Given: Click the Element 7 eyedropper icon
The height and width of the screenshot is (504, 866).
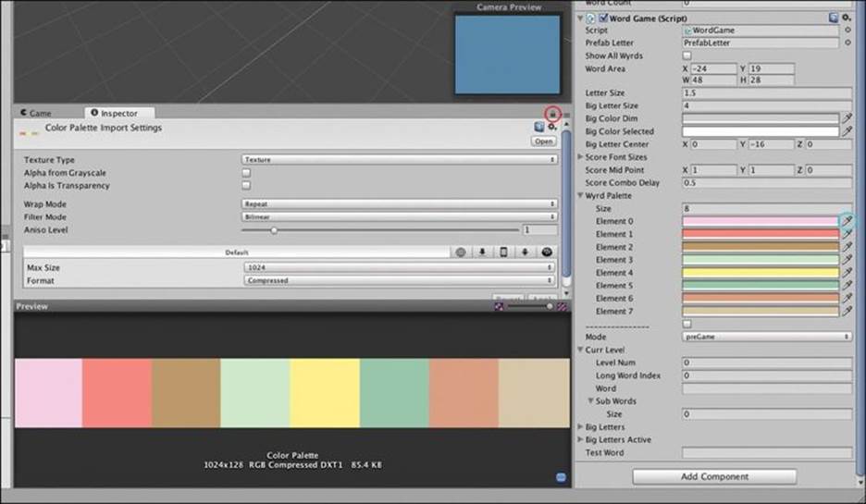Looking at the screenshot, I should (847, 312).
